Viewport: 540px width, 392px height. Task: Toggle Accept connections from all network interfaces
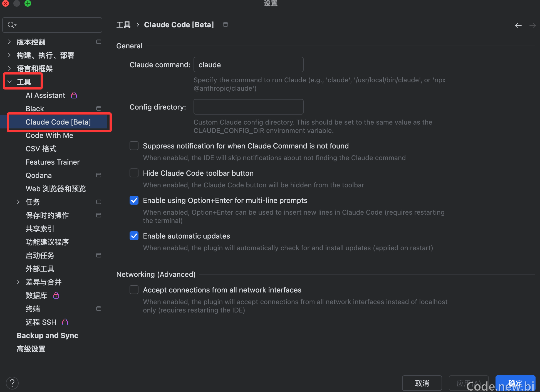pyautogui.click(x=134, y=290)
